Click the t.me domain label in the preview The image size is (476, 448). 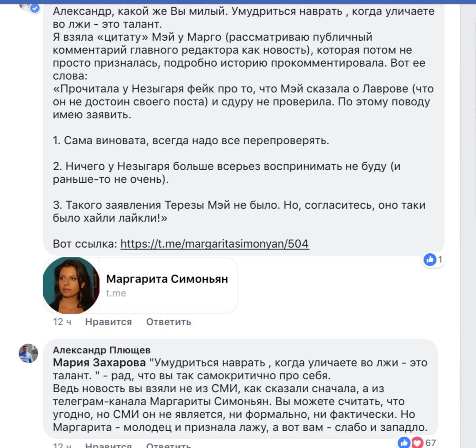(116, 293)
